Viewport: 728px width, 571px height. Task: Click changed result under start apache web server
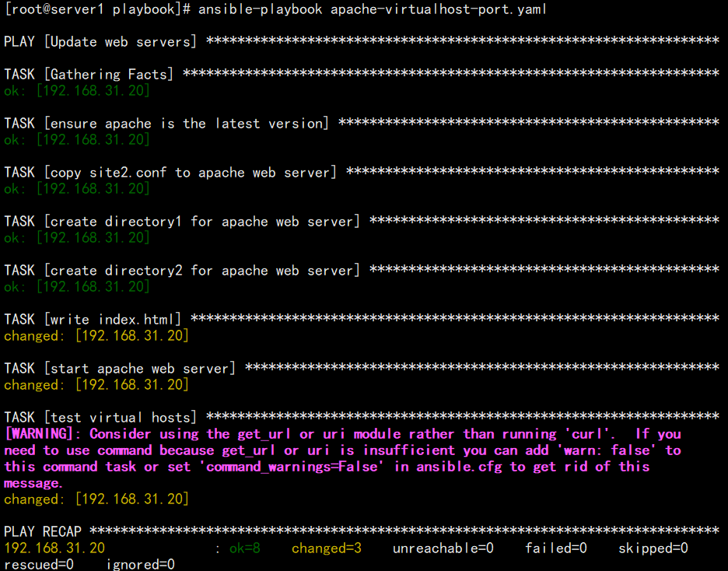click(x=96, y=385)
